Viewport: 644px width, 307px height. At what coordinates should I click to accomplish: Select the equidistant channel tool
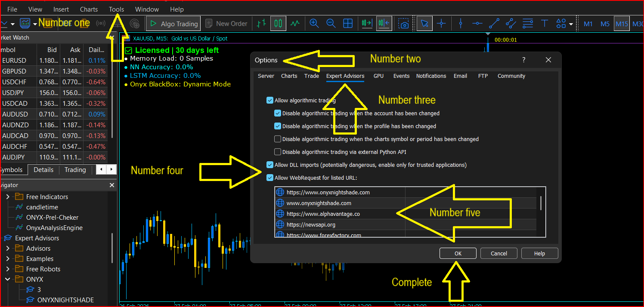click(x=511, y=24)
